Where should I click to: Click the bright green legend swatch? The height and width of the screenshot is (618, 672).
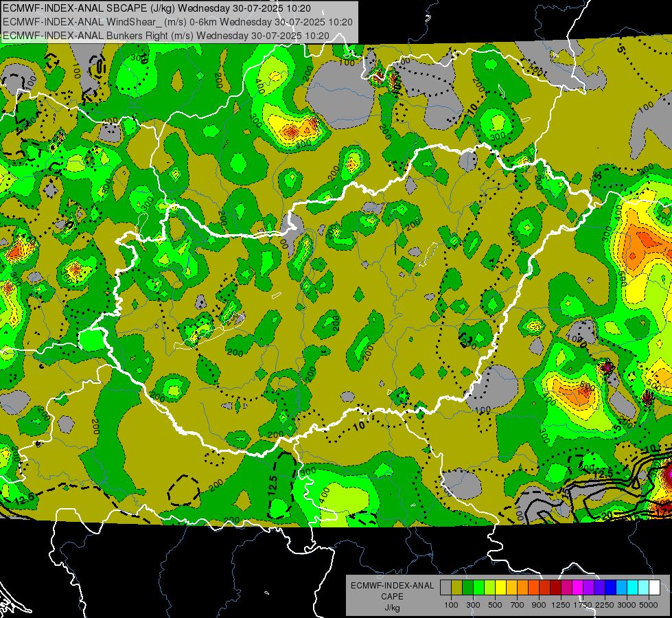tap(478, 587)
